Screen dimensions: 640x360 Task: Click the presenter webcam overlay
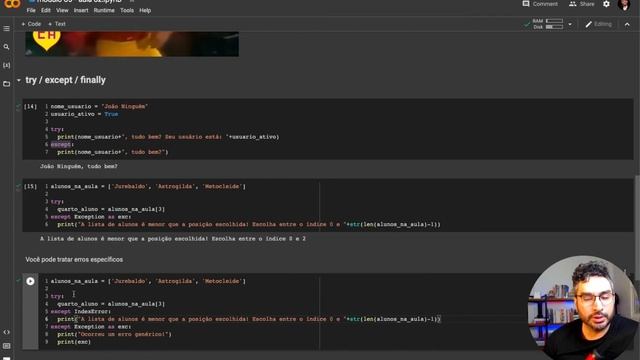point(584,307)
